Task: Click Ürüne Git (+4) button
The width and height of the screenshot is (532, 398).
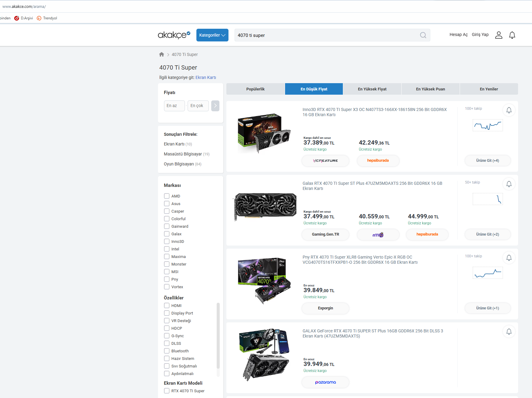Action: [x=488, y=161]
